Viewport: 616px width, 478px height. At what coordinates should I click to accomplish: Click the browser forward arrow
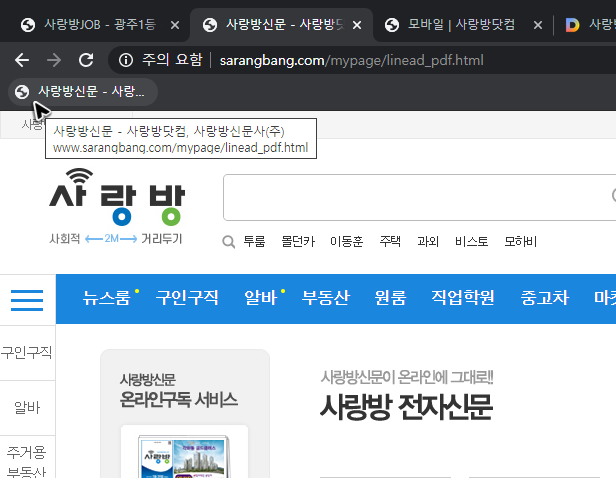(x=54, y=60)
